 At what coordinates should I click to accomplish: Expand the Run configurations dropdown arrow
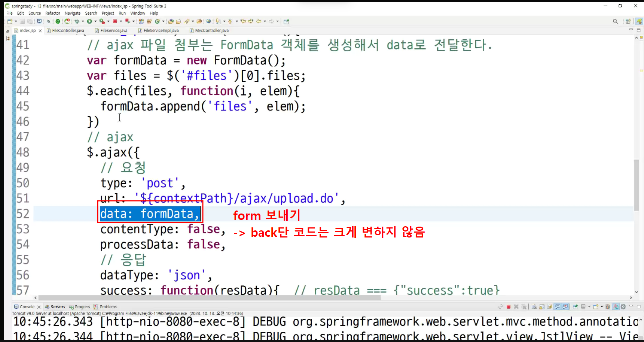(95, 21)
